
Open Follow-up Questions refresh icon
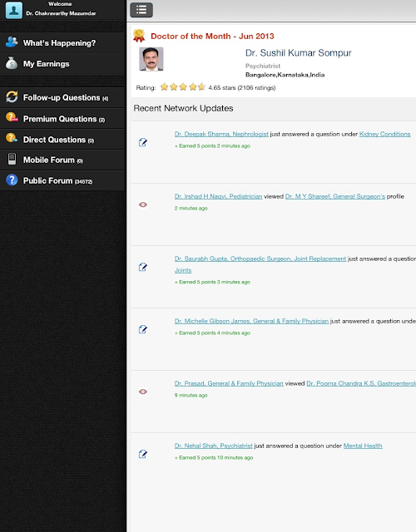coord(12,97)
